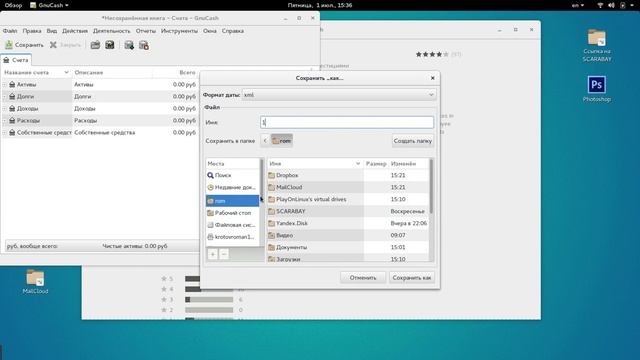Open the Dropbox folder in file list
The image size is (640, 360).
[x=348, y=175]
